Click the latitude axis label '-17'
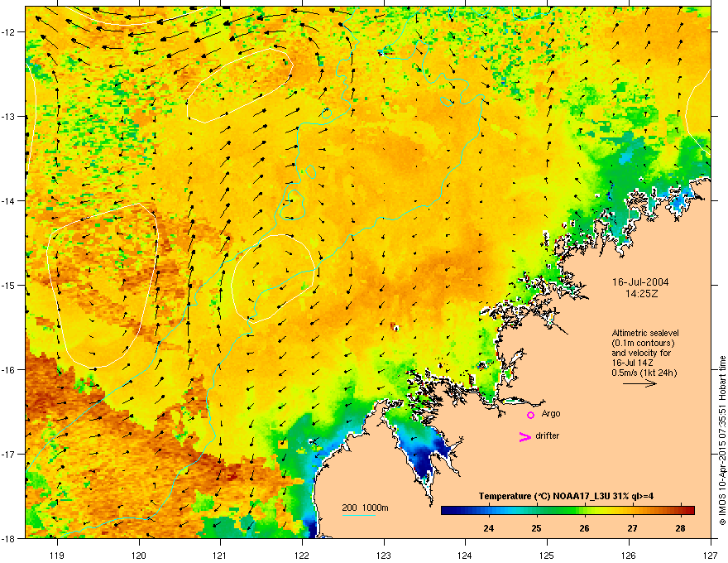Screen dimensions: 728x563 pyautogui.click(x=8, y=455)
